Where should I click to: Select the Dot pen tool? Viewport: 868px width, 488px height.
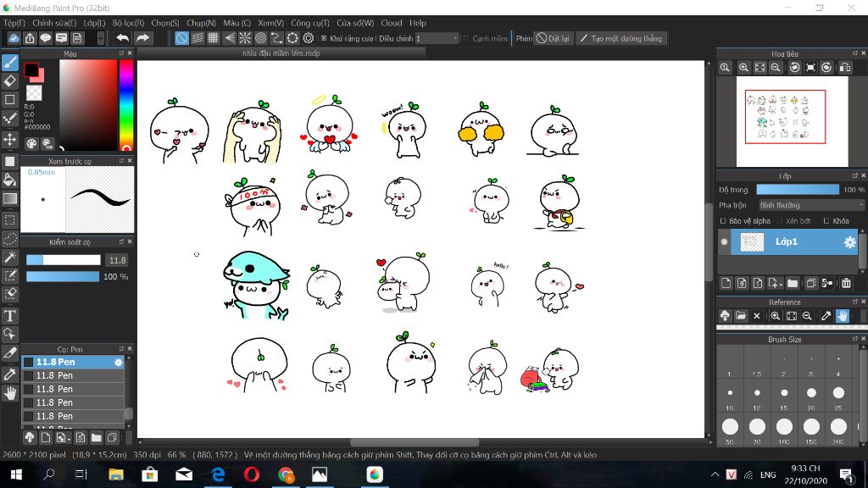[x=10, y=119]
